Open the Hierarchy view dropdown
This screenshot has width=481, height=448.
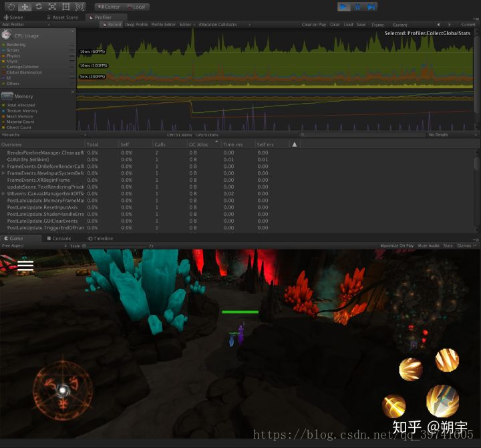(x=43, y=135)
